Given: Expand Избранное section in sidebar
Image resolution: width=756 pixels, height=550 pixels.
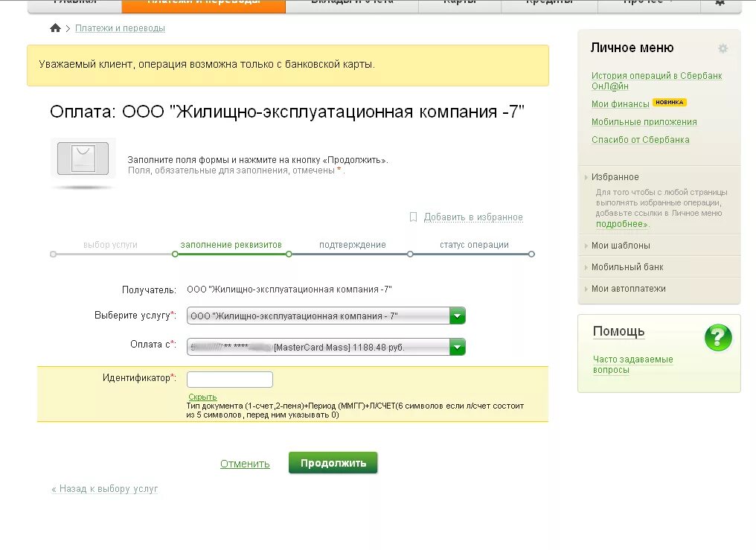Looking at the screenshot, I should (615, 177).
